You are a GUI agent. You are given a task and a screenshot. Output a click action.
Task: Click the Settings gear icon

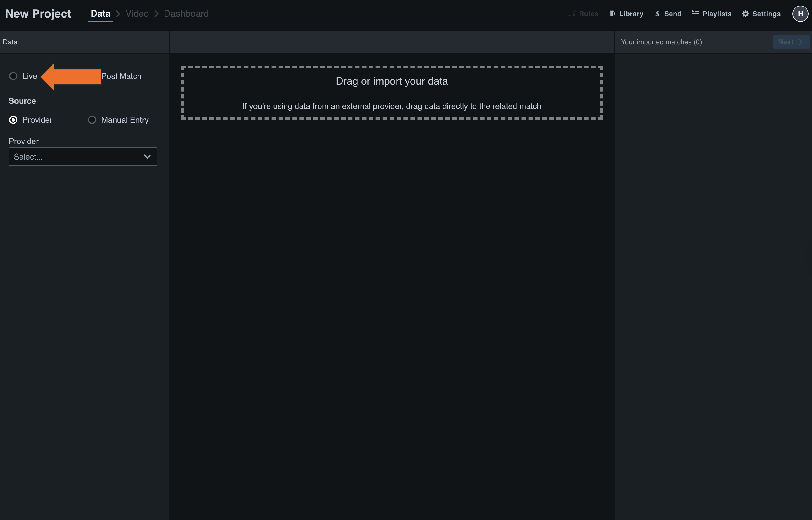pyautogui.click(x=746, y=14)
